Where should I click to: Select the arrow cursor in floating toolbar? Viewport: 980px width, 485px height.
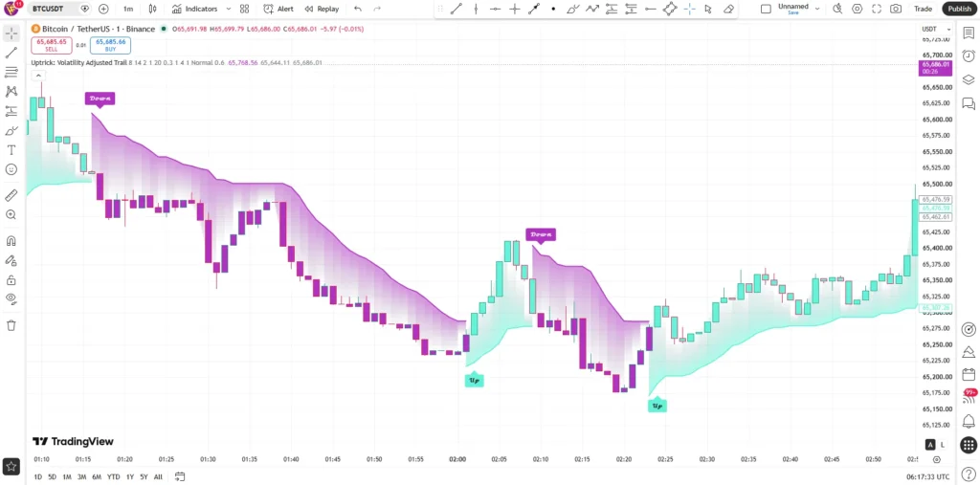pyautogui.click(x=708, y=9)
